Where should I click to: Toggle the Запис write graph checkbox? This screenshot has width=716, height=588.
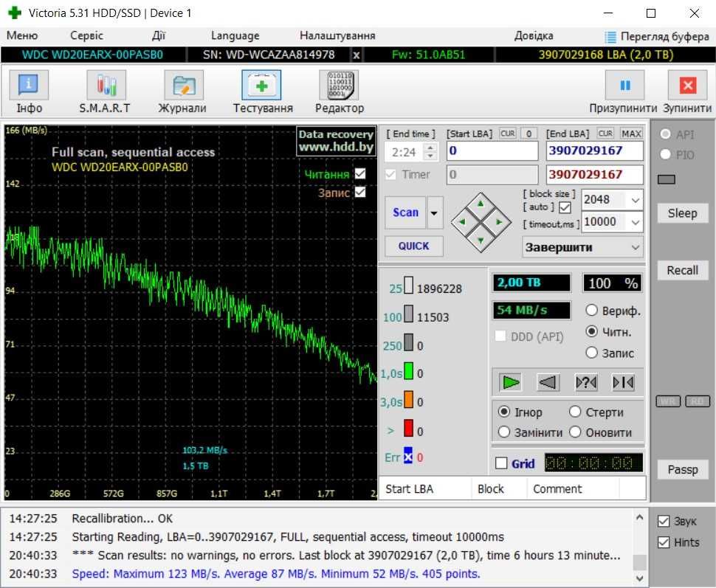point(360,193)
